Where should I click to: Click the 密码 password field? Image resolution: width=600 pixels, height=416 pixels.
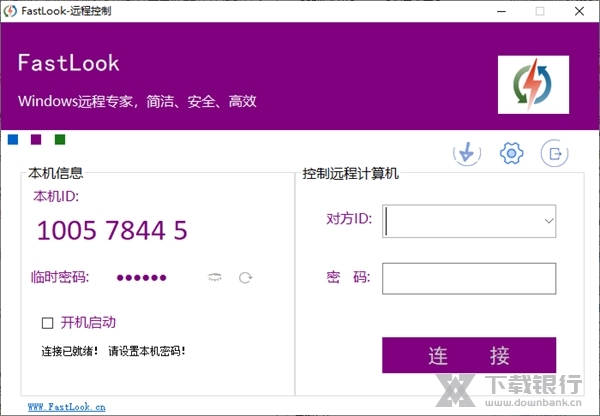tap(469, 278)
